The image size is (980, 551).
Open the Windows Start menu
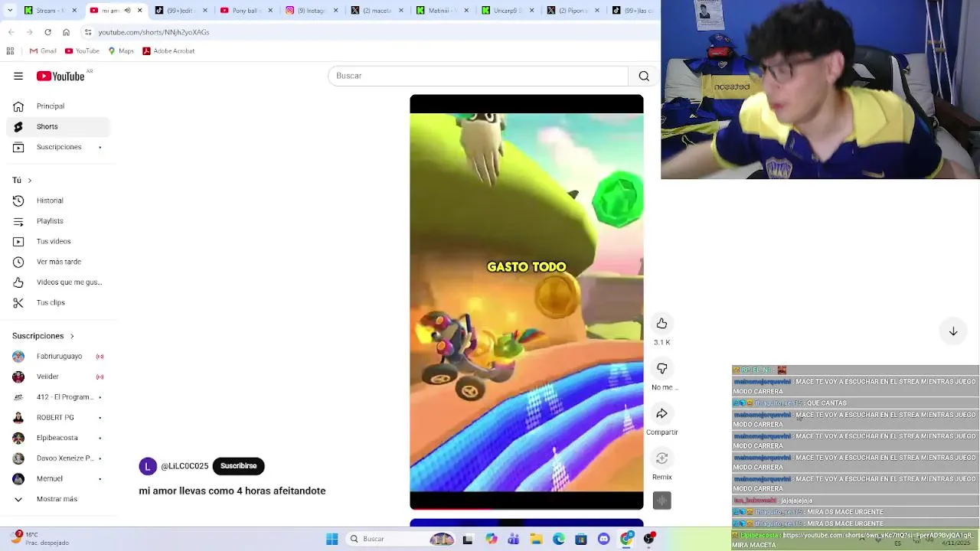pos(332,539)
